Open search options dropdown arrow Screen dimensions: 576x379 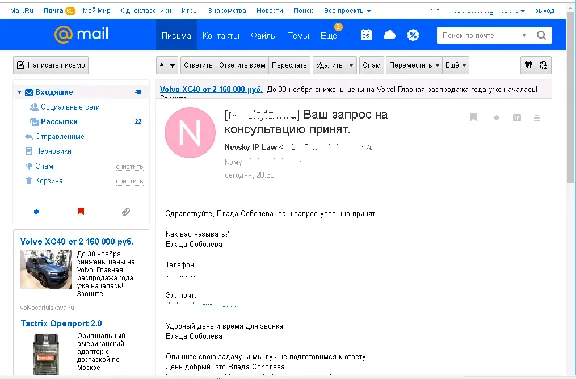coord(524,35)
